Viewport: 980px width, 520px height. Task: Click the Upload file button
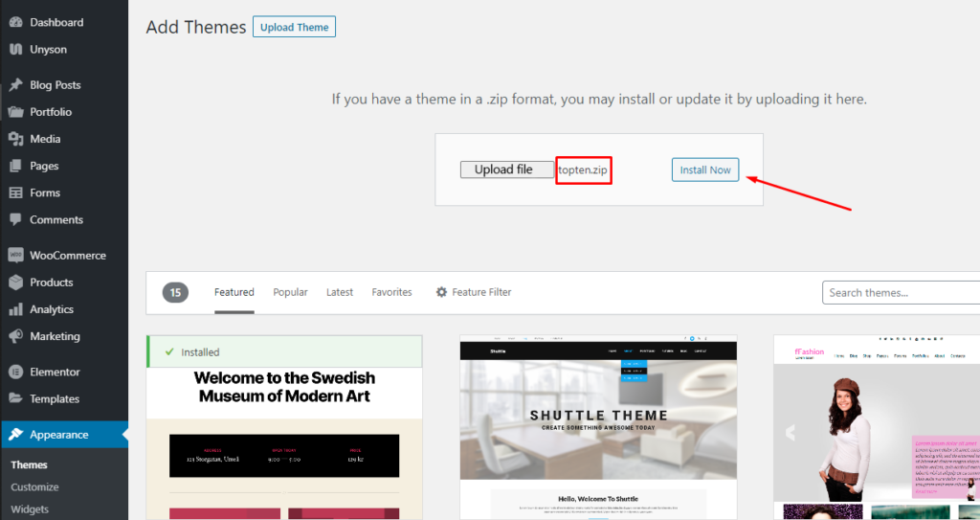tap(507, 170)
